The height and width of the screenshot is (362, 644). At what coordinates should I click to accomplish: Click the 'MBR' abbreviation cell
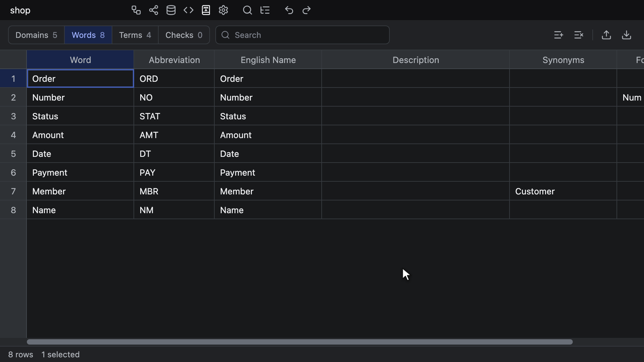(174, 191)
